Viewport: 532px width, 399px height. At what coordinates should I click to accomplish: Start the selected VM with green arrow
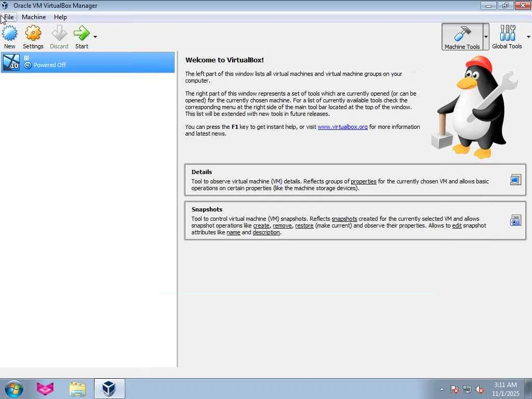82,33
